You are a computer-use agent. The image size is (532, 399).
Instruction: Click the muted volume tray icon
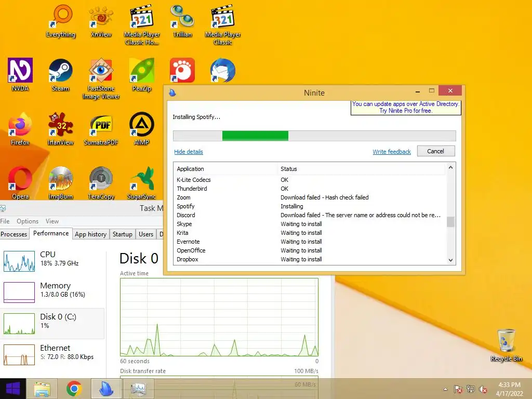(483, 389)
